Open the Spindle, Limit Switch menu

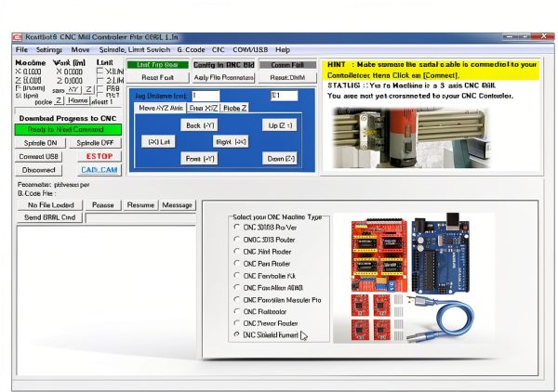pos(135,50)
